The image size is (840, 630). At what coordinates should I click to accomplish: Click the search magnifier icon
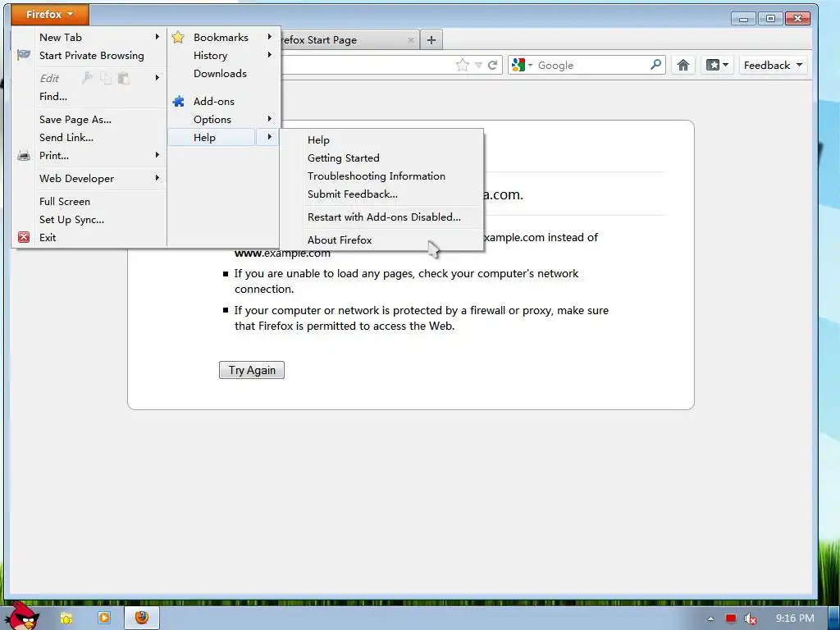(655, 65)
